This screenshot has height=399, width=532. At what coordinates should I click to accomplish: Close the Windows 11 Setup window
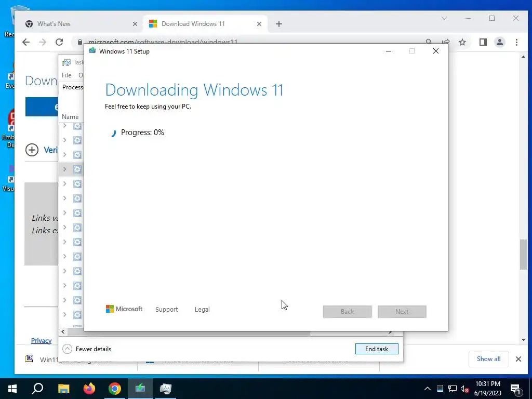436,51
